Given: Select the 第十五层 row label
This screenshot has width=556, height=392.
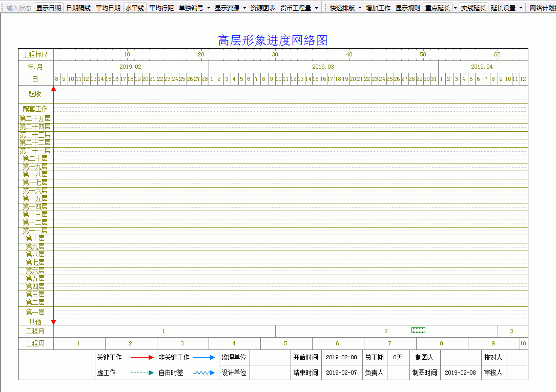Looking at the screenshot, I should 35,198.
